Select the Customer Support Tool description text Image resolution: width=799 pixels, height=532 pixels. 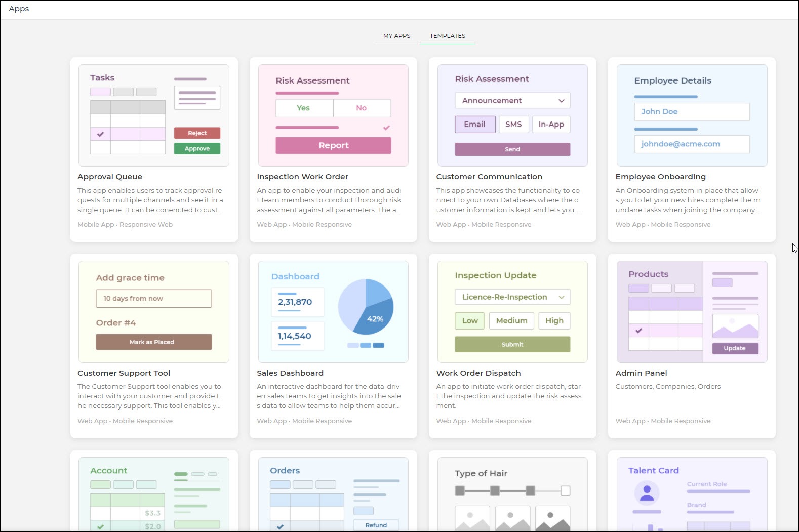[149, 396]
